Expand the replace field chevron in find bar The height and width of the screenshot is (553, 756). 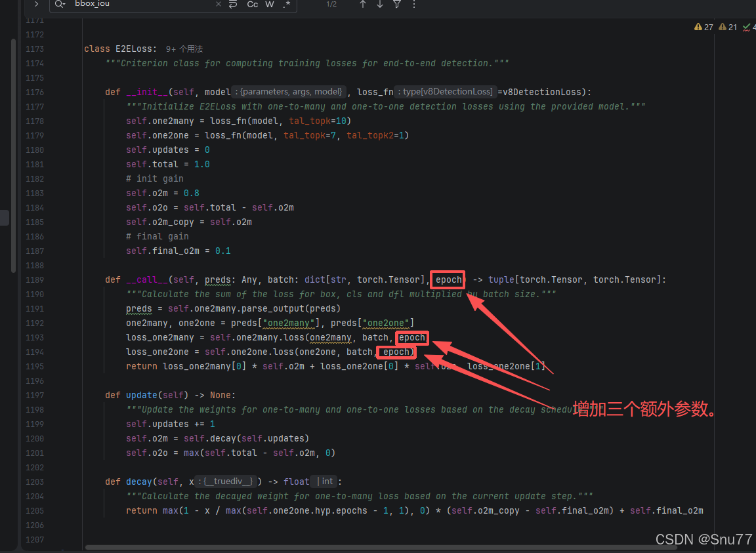click(36, 4)
